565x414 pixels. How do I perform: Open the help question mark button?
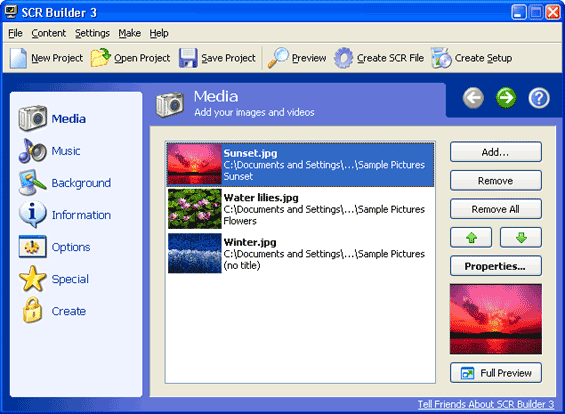point(539,98)
